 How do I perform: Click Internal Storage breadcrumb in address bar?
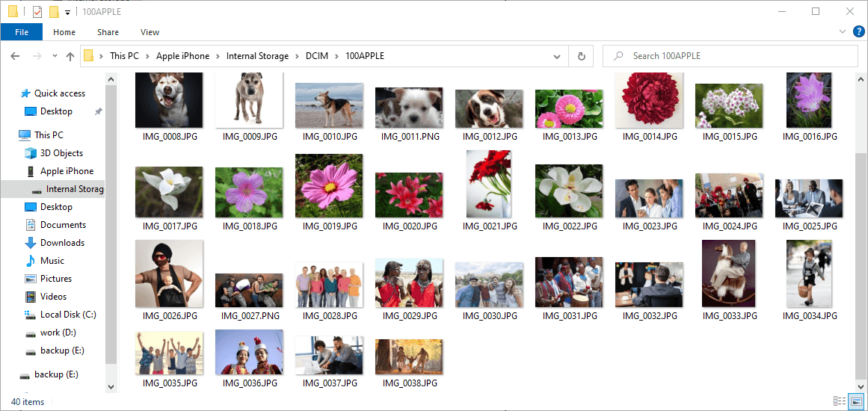(257, 56)
